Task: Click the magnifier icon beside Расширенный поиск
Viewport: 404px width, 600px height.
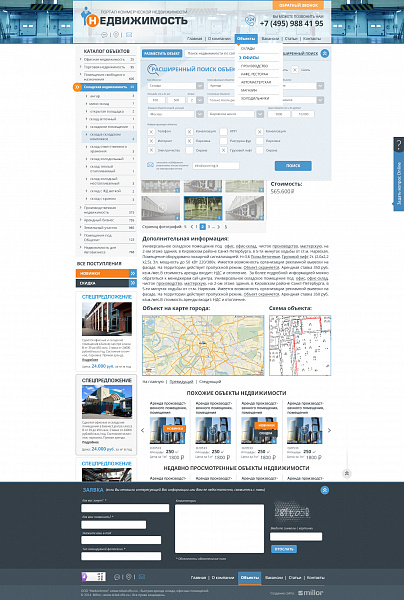Action: [x=152, y=69]
